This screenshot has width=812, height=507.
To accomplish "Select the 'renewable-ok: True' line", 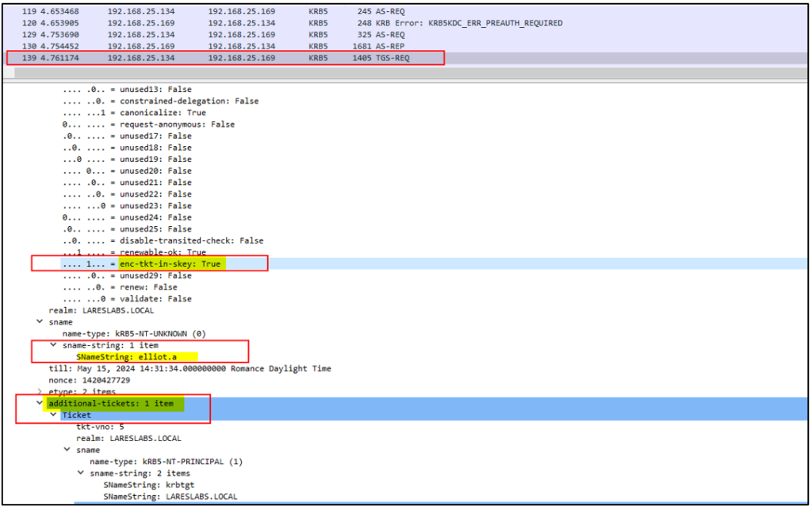I will click(134, 252).
